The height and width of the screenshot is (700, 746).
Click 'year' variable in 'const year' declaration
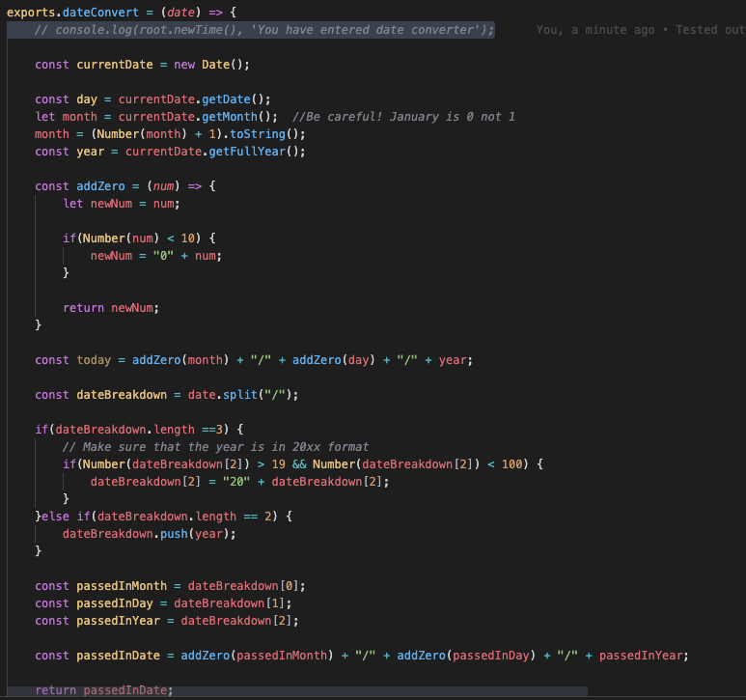click(x=90, y=152)
